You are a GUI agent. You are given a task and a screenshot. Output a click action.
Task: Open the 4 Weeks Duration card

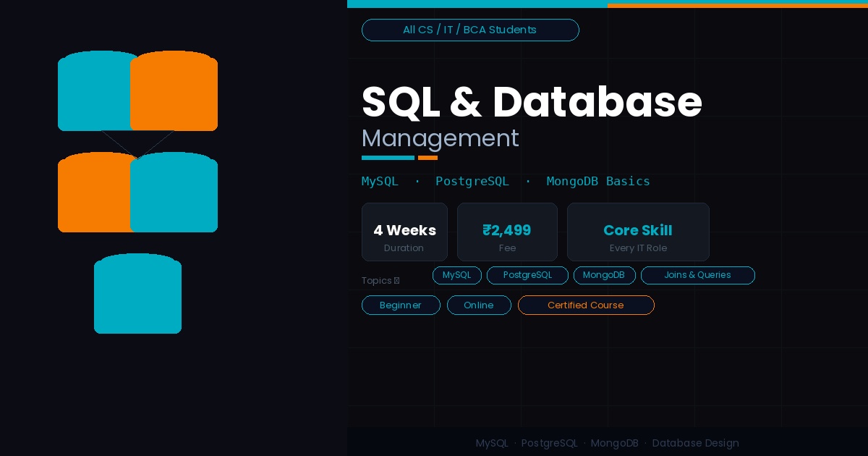[x=404, y=232]
